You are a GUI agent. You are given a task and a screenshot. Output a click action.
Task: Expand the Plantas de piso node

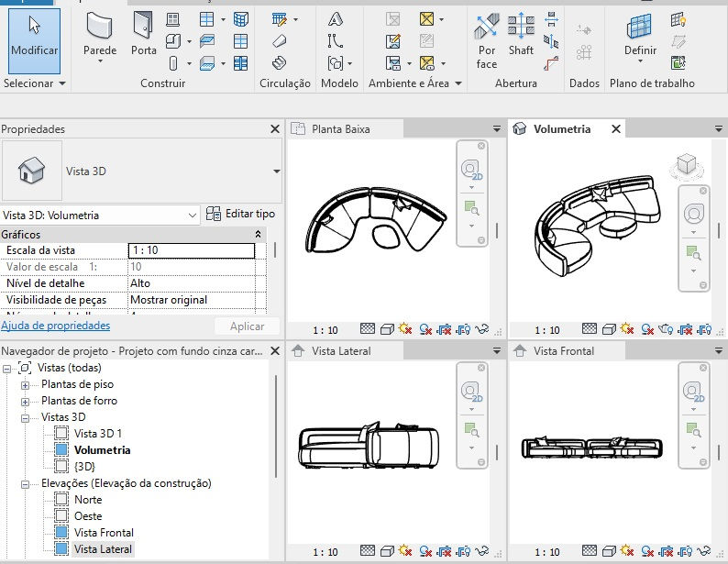pyautogui.click(x=25, y=385)
